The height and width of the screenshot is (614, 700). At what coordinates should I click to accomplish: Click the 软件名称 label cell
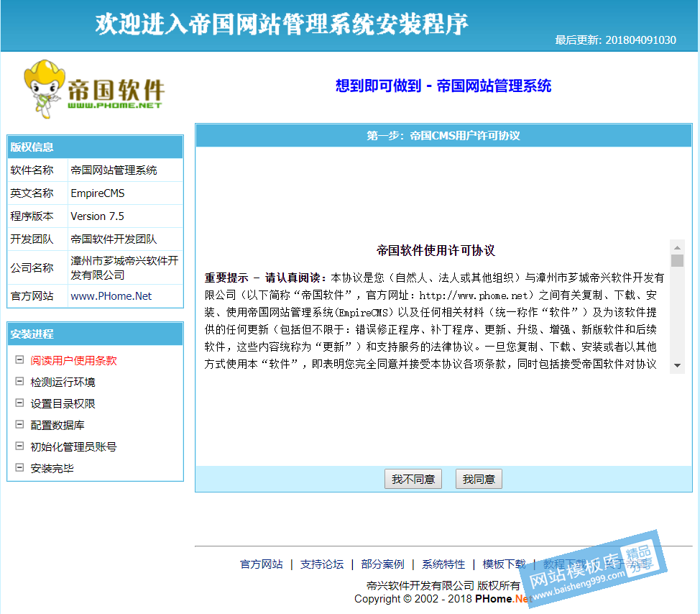[x=37, y=170]
